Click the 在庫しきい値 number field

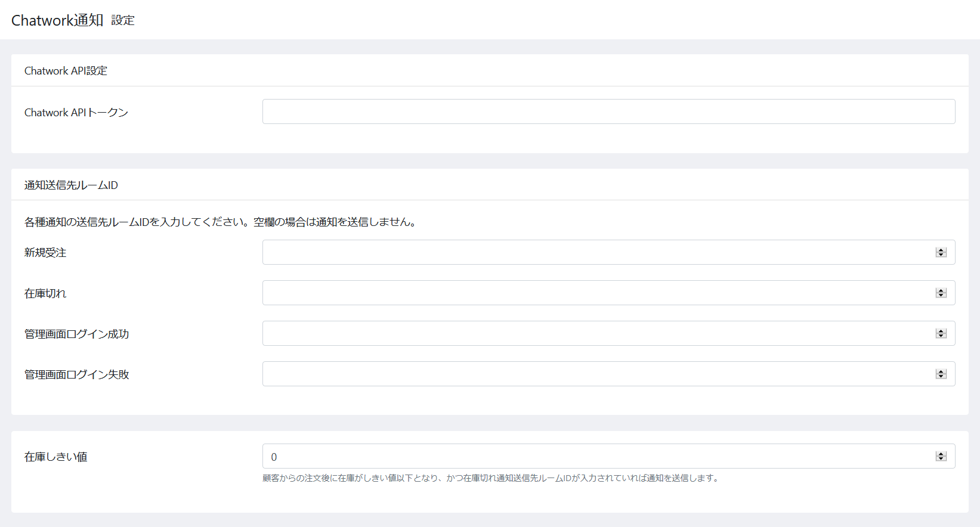pyautogui.click(x=608, y=456)
